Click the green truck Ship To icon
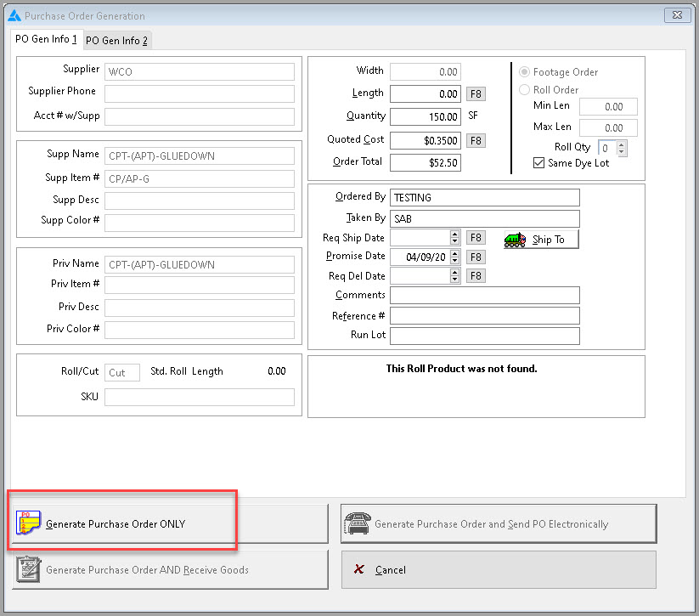 pos(515,240)
